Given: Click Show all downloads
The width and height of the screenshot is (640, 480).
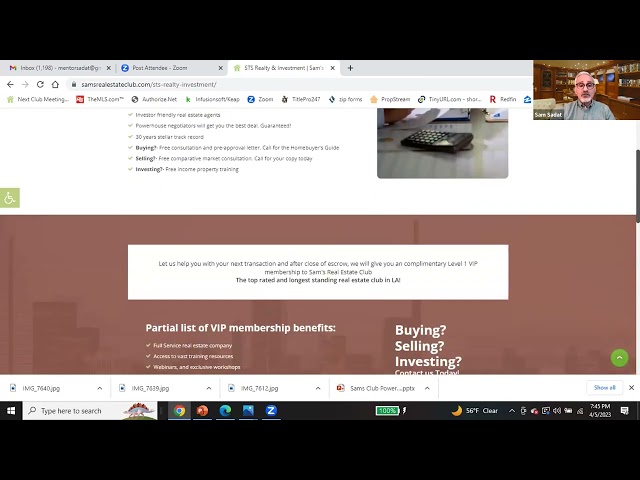Looking at the screenshot, I should click(604, 387).
